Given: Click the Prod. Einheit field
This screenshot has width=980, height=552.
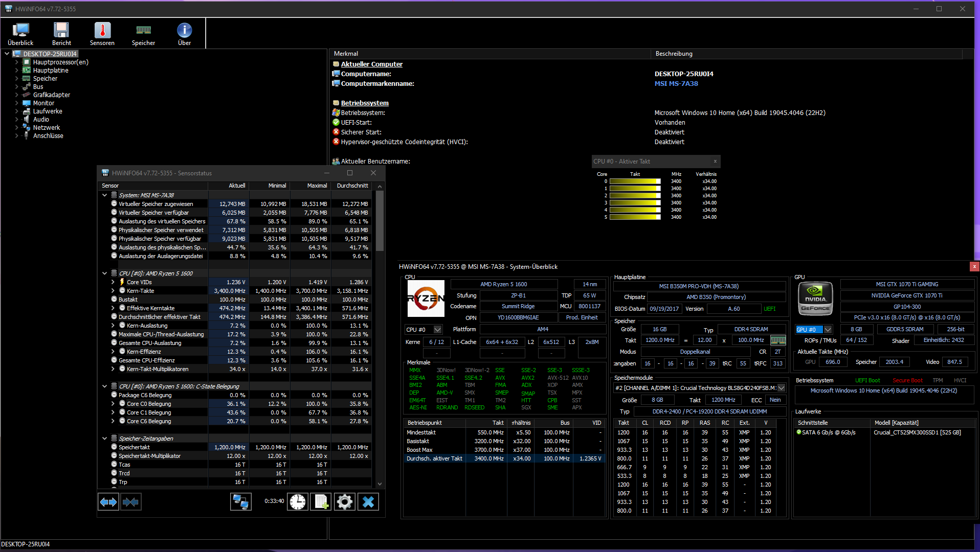Looking at the screenshot, I should tap(582, 317).
